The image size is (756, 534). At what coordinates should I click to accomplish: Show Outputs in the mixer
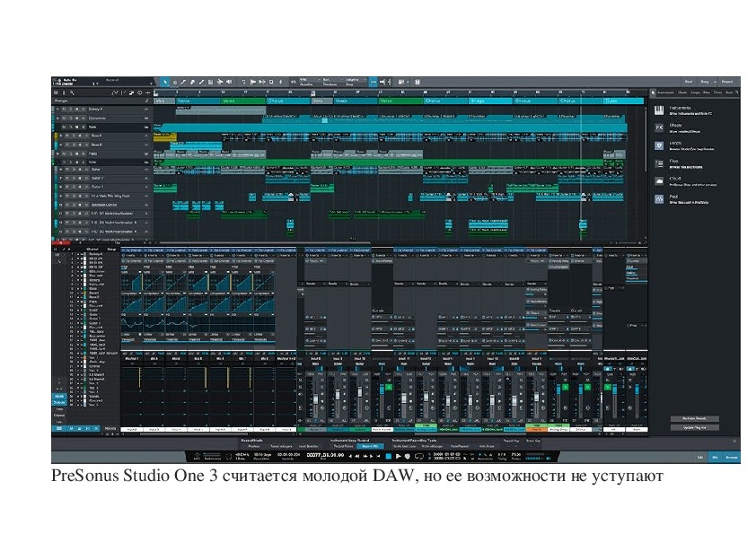(x=59, y=402)
